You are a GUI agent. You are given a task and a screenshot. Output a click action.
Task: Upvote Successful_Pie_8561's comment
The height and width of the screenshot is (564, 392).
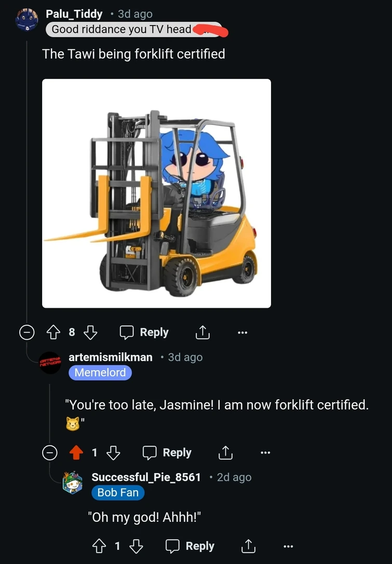coord(99,546)
